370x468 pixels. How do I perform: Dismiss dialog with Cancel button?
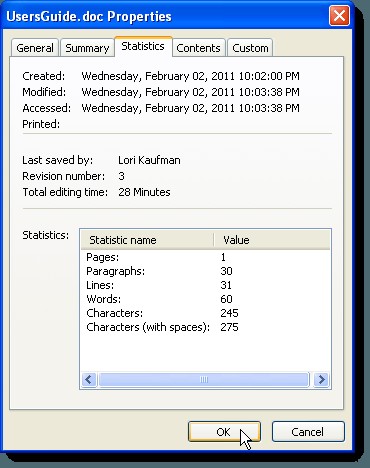point(308,432)
